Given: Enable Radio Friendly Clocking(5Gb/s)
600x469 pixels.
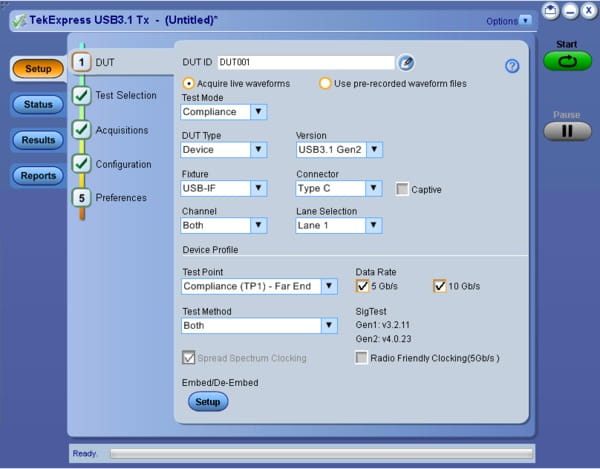Looking at the screenshot, I should coord(361,358).
